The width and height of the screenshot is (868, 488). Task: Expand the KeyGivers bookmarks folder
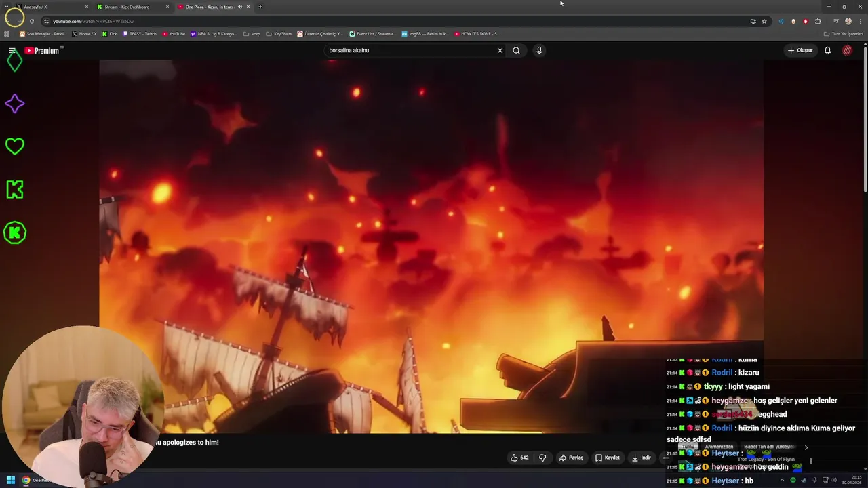pyautogui.click(x=279, y=33)
